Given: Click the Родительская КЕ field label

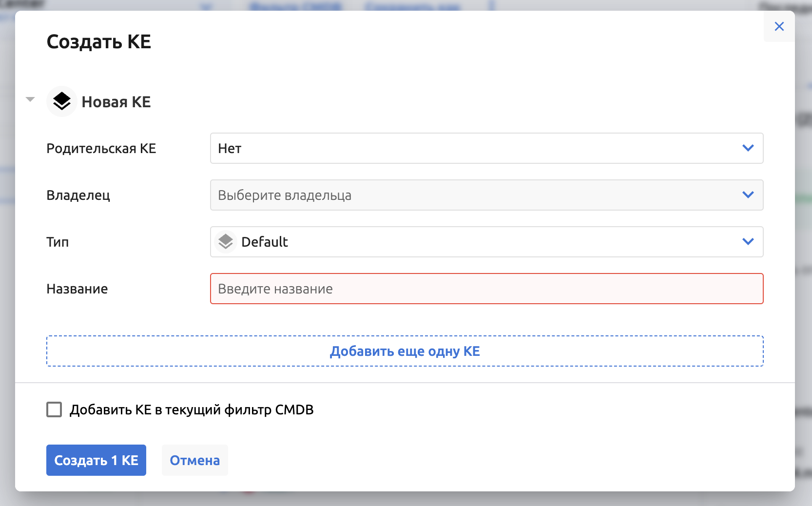Looking at the screenshot, I should coord(101,149).
